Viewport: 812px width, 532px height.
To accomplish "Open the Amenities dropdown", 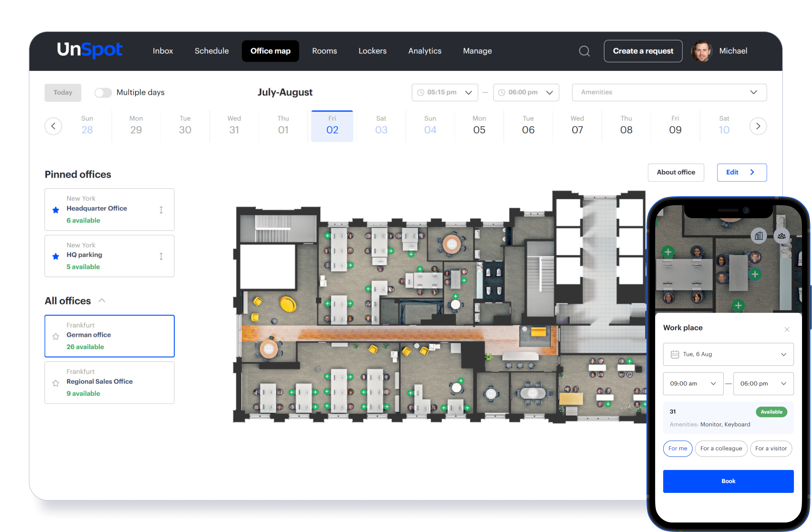I will (669, 92).
